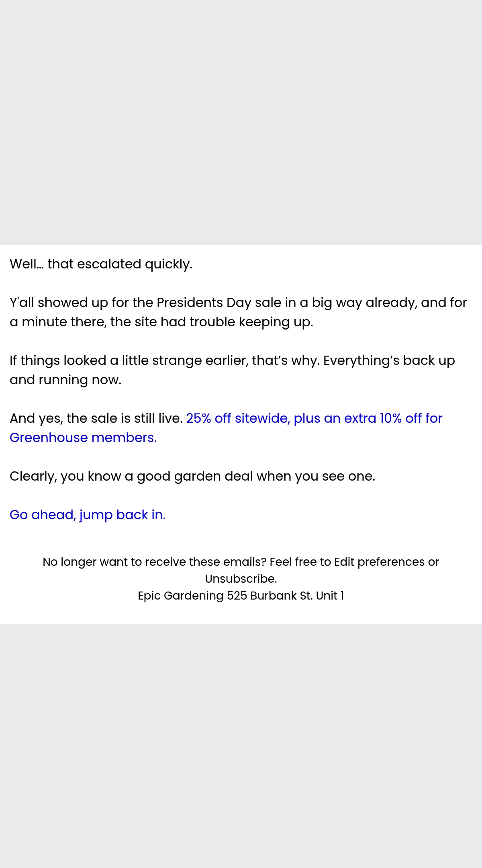
Task: Click the Epic Gardening Burbank St. address line
Action: (x=241, y=596)
